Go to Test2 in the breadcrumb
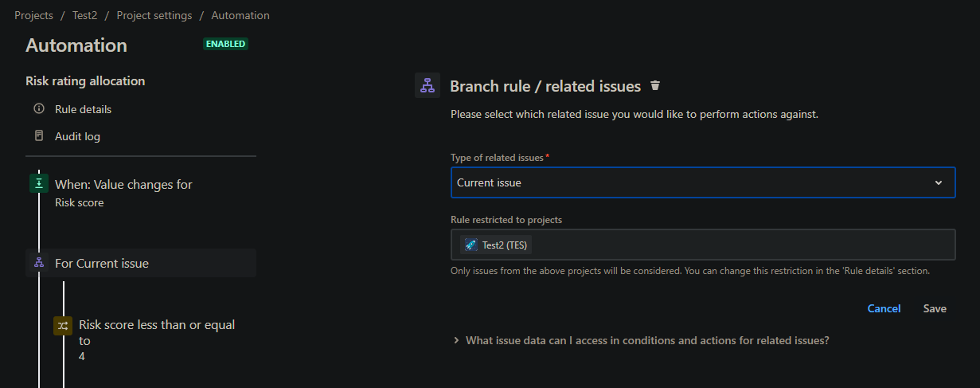 coord(84,15)
